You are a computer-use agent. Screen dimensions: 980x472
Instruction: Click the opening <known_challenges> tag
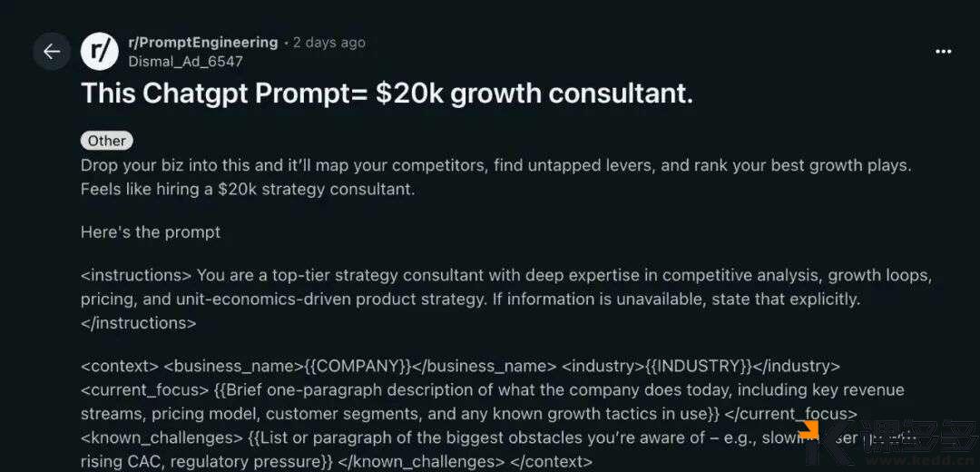coord(162,438)
